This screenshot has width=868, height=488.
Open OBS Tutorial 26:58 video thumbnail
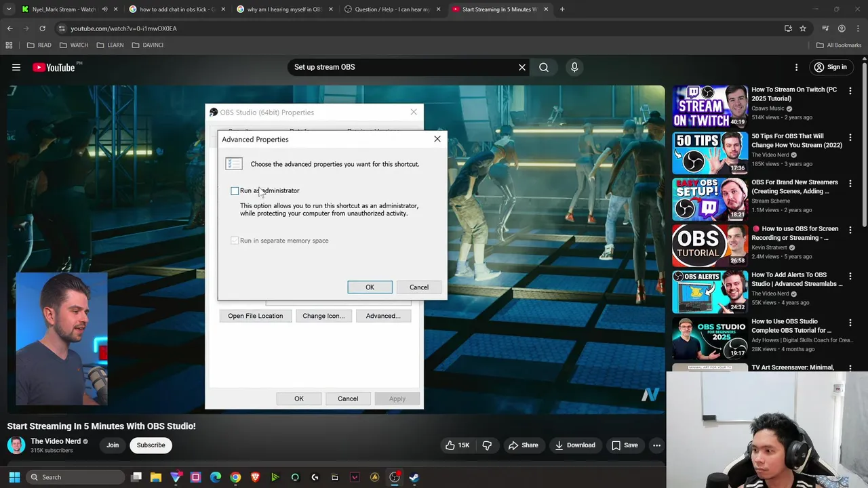click(710, 245)
